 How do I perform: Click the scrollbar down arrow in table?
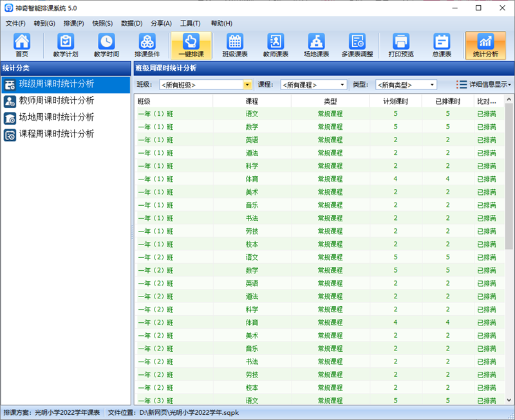click(x=509, y=400)
